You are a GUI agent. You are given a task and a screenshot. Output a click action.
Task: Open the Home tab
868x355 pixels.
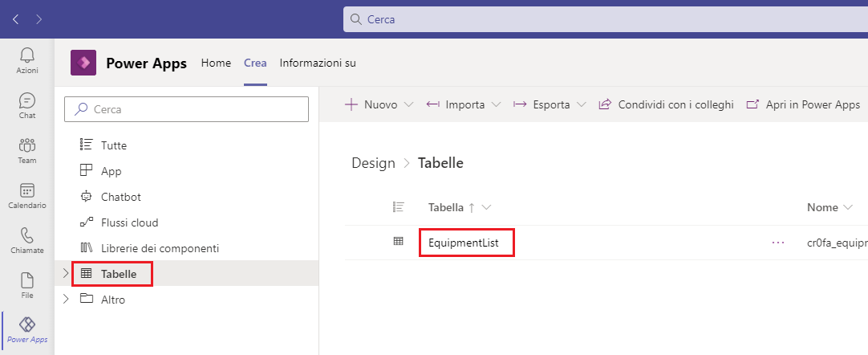click(216, 63)
